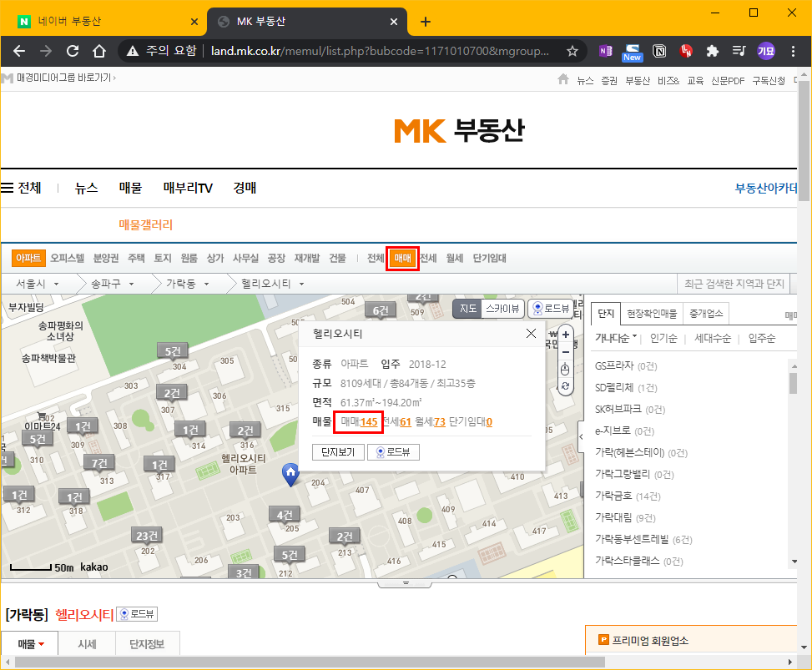Select the 전세 deal type filter
The height and width of the screenshot is (670, 812).
pyautogui.click(x=428, y=258)
